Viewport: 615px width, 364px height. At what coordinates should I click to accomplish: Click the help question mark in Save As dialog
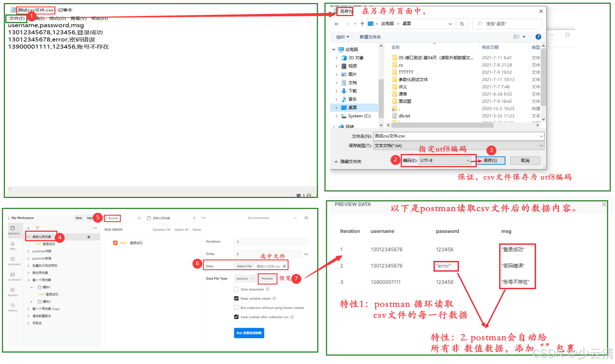tap(538, 37)
